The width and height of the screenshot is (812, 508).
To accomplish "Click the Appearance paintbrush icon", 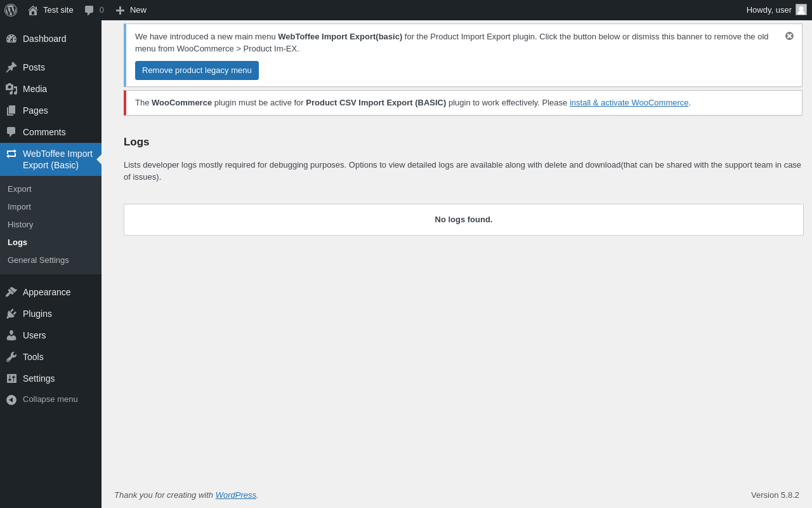I will (x=11, y=292).
